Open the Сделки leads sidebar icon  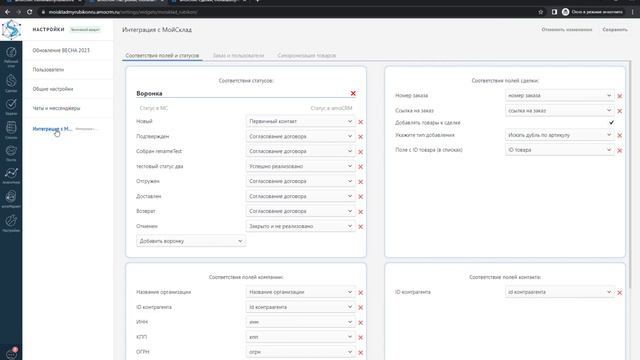pyautogui.click(x=11, y=83)
